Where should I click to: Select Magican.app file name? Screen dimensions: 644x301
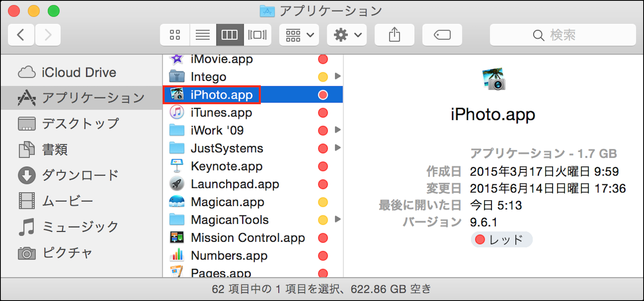point(227,202)
